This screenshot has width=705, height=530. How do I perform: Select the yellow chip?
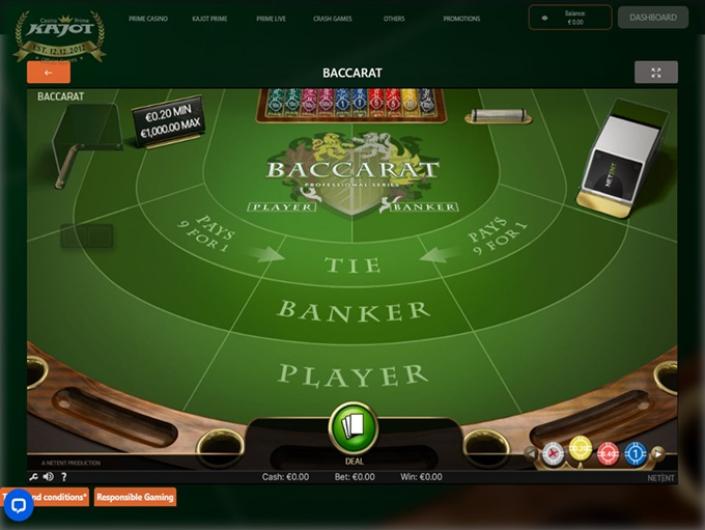click(580, 449)
